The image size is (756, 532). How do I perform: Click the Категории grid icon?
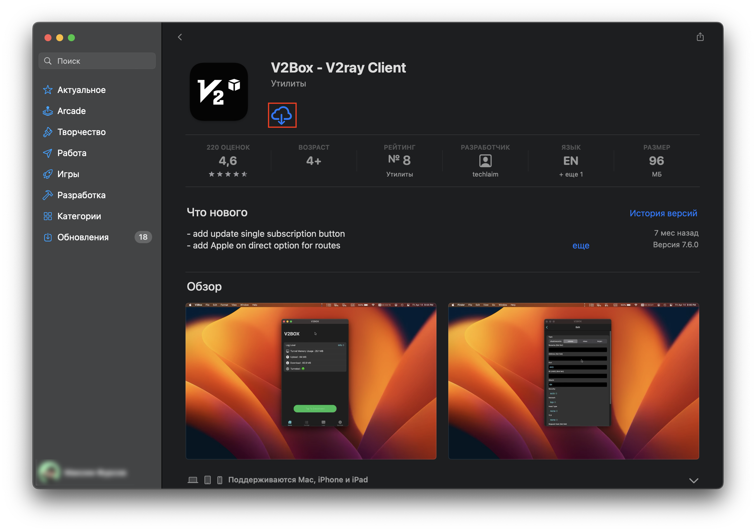click(x=48, y=216)
